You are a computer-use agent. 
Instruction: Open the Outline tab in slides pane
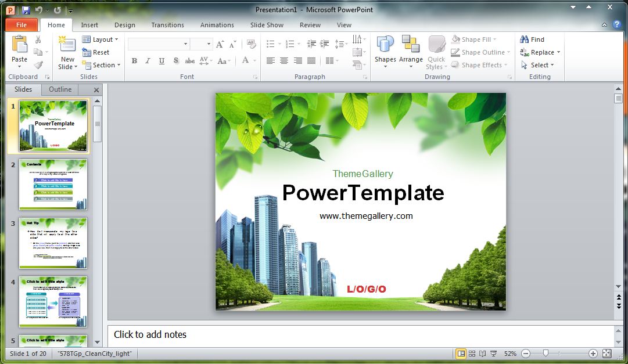pos(60,89)
